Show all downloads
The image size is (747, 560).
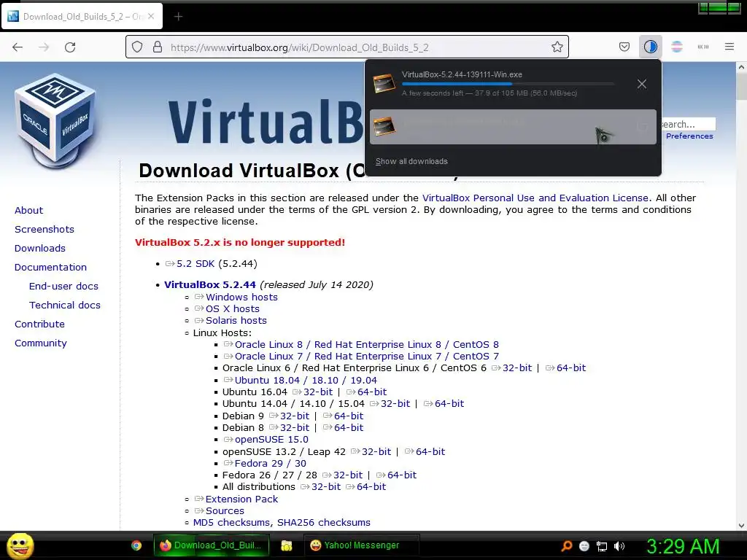[411, 161]
